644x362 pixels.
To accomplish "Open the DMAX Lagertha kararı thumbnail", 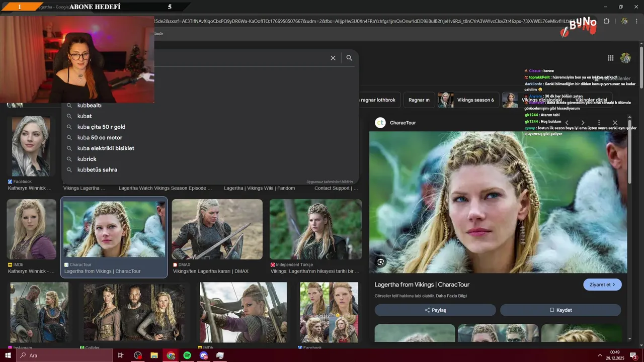I will [217, 229].
